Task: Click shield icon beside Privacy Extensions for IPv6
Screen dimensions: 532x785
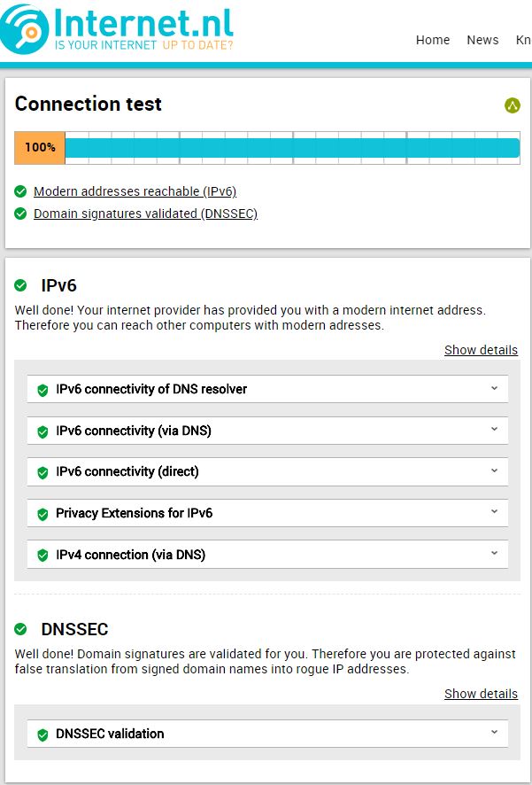Action: coord(43,514)
